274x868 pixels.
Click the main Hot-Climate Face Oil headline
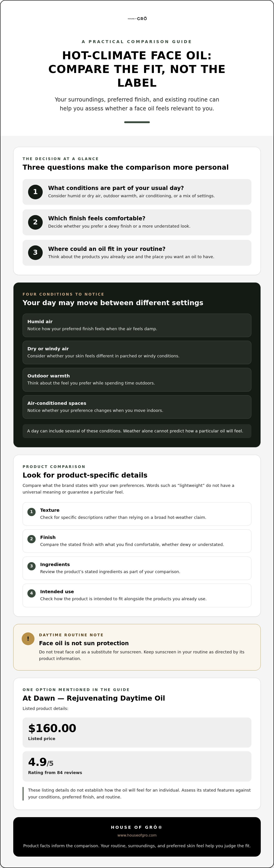coord(137,69)
